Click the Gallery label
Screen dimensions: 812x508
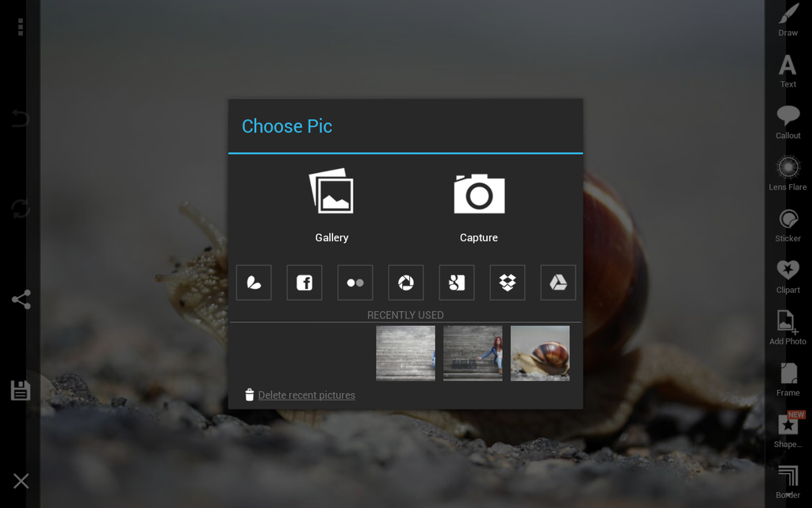[331, 237]
